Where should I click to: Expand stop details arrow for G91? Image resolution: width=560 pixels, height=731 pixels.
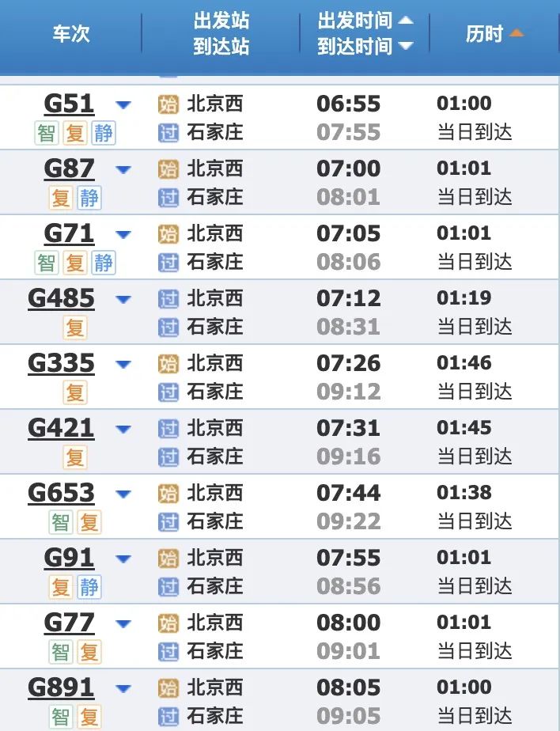click(x=123, y=559)
